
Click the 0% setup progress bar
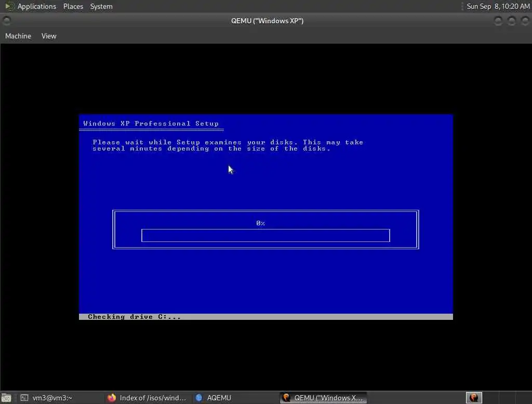click(x=265, y=235)
